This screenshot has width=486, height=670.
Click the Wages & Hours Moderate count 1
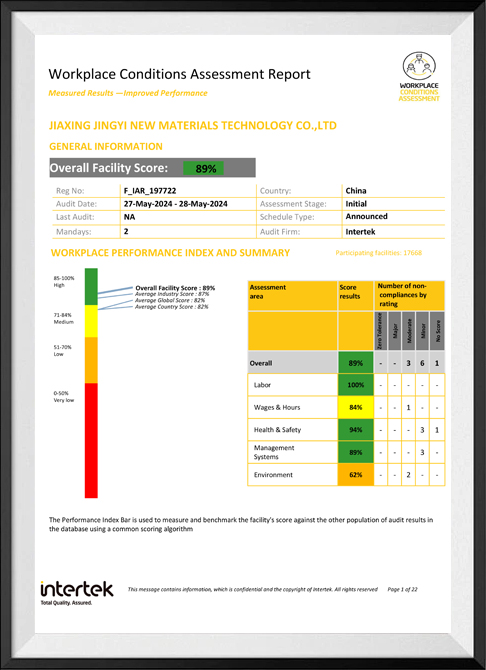pos(408,408)
